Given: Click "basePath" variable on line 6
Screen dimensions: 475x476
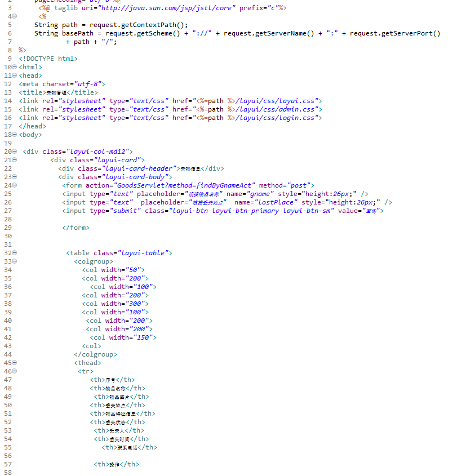Looking at the screenshot, I should 78,33.
